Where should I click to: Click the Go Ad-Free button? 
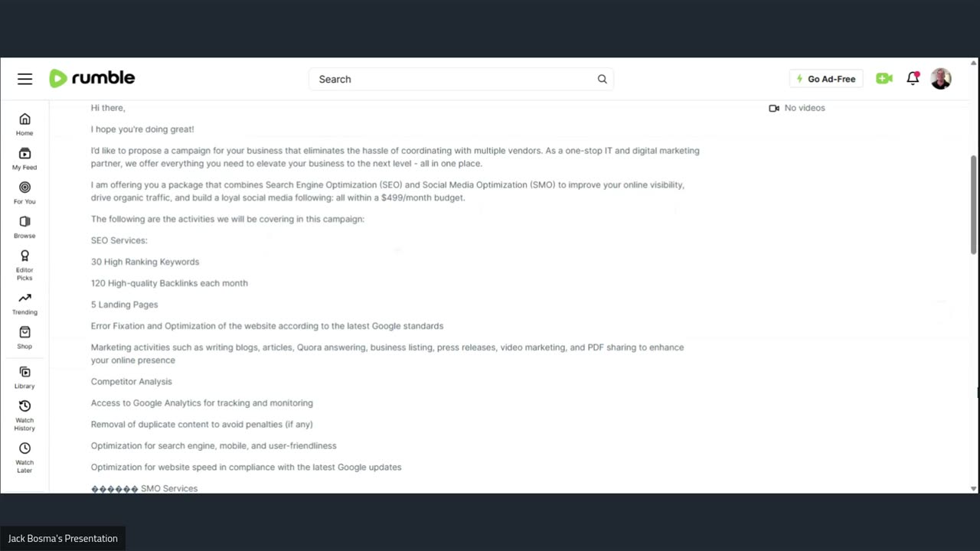coord(826,79)
